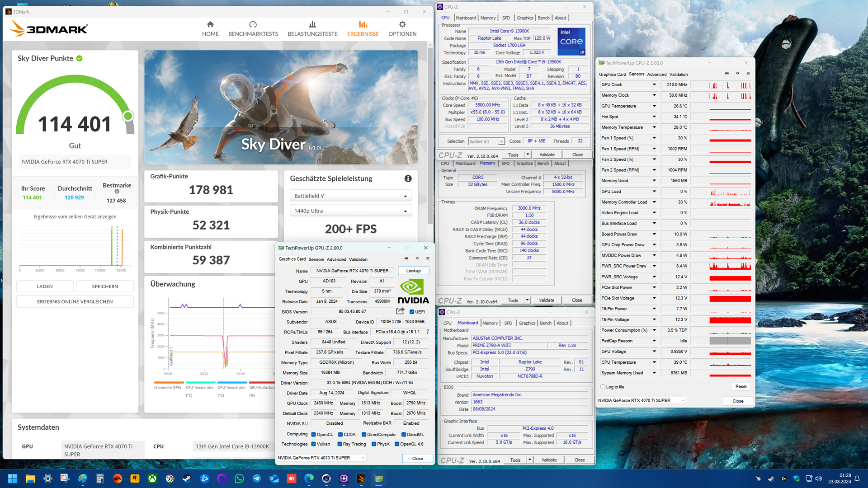Open Validation tab in GPU-Z Sensors window

pos(678,74)
